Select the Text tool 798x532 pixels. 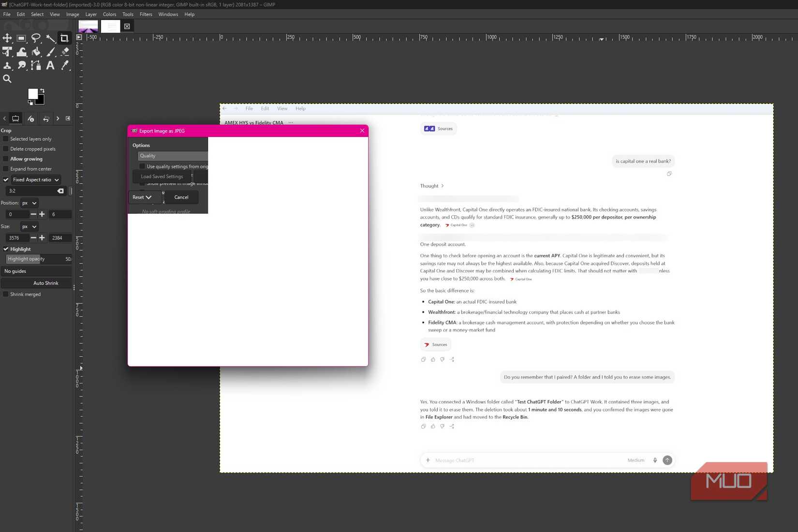[50, 65]
